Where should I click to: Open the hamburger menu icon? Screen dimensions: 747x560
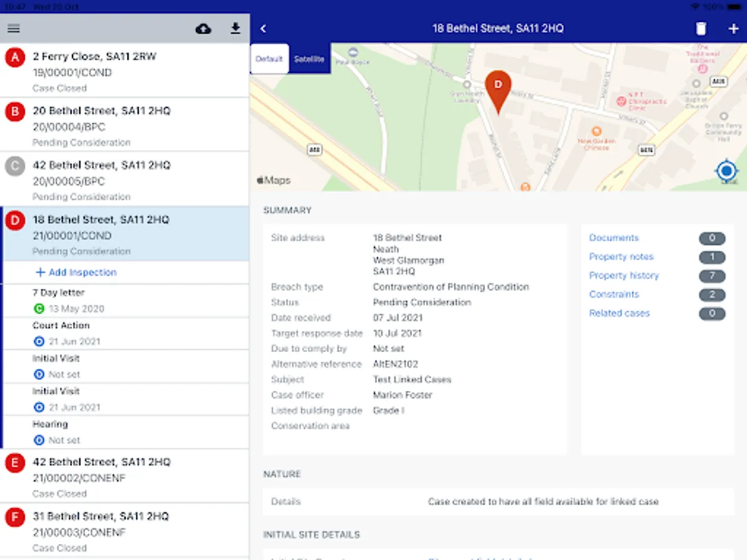14,29
